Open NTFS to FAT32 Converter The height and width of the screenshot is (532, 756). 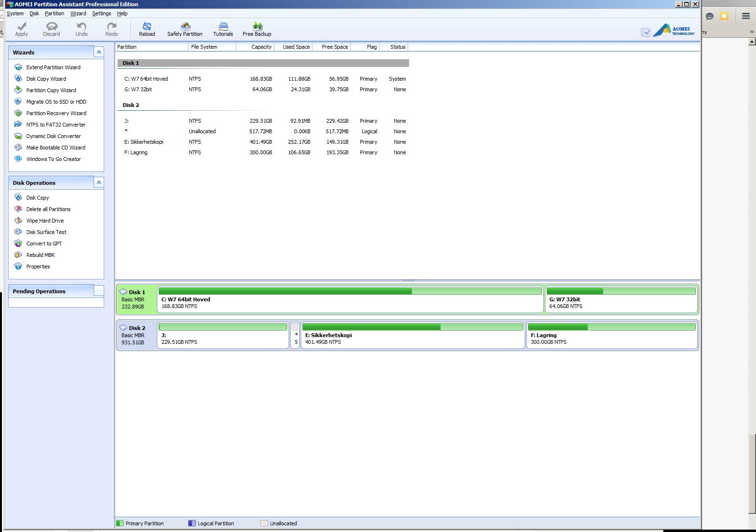56,125
